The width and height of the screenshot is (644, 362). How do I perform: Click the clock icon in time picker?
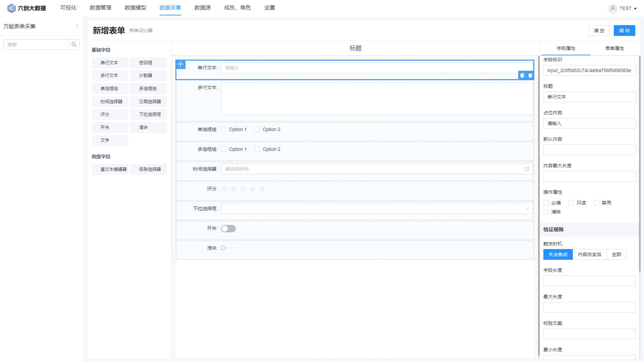coord(527,169)
